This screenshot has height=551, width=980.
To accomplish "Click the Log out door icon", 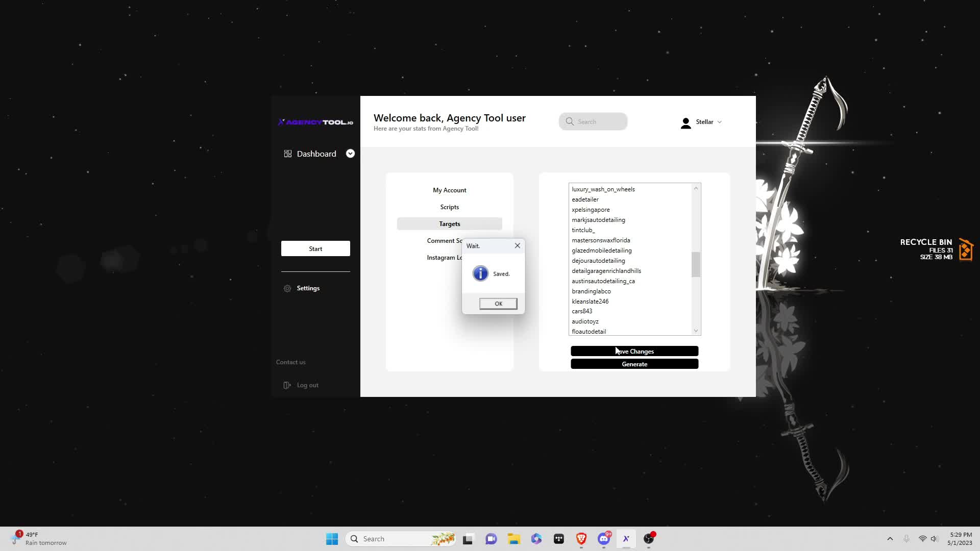I will [x=287, y=385].
